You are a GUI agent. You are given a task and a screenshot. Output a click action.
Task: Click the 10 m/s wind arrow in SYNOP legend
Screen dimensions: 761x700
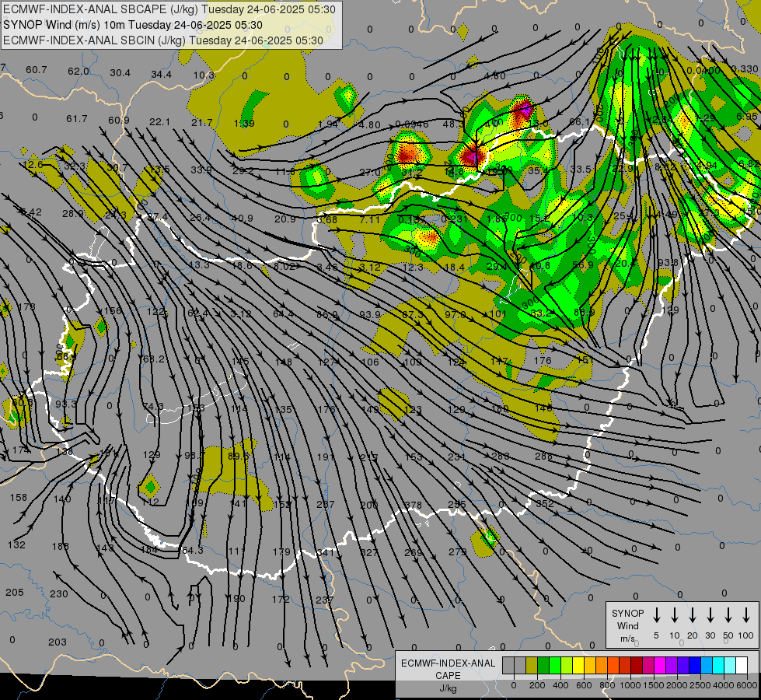pyautogui.click(x=675, y=615)
